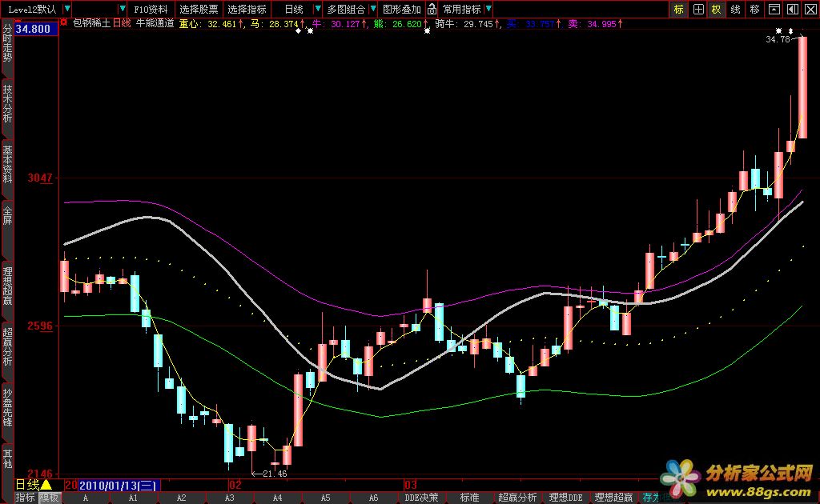Image resolution: width=820 pixels, height=504 pixels.
Task: Click the 选择股票 button
Action: point(198,10)
